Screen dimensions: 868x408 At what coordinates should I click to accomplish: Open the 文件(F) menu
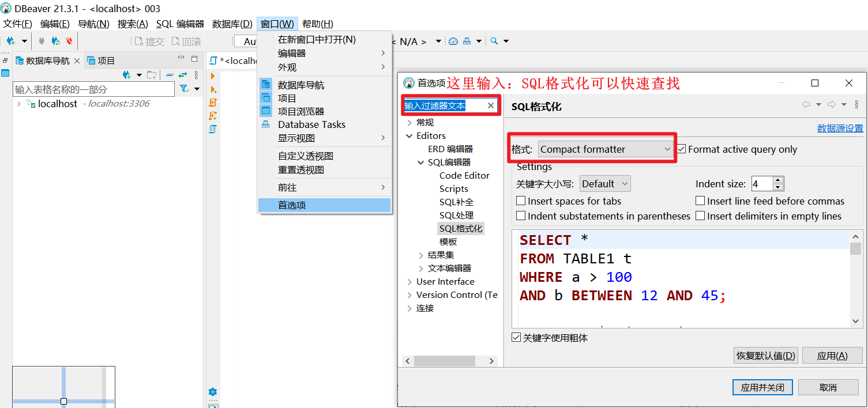[18, 24]
